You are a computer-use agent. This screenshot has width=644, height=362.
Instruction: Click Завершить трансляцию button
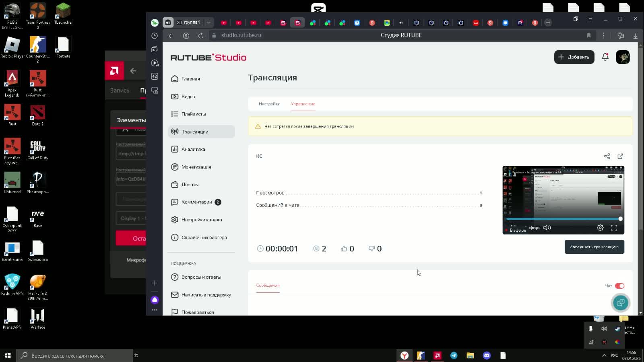[594, 247]
